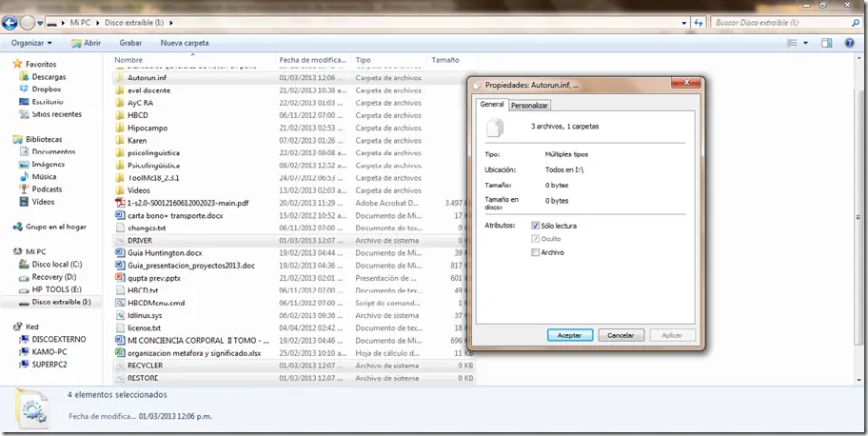
Task: Click Aceptar in the properties dialog
Action: [569, 335]
